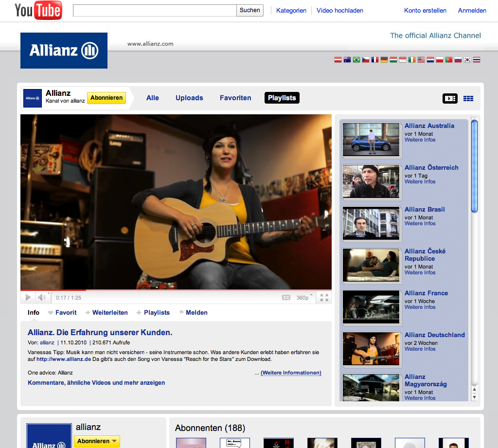Select the Austria flag icon

pyautogui.click(x=338, y=60)
